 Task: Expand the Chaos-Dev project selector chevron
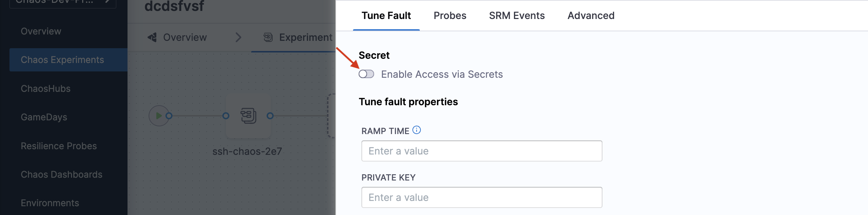[107, 2]
